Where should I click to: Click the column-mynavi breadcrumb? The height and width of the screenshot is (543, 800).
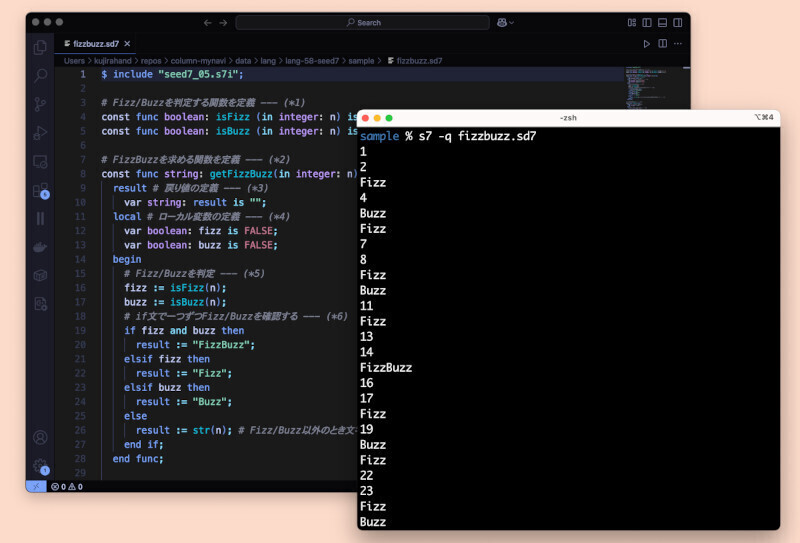coord(198,61)
